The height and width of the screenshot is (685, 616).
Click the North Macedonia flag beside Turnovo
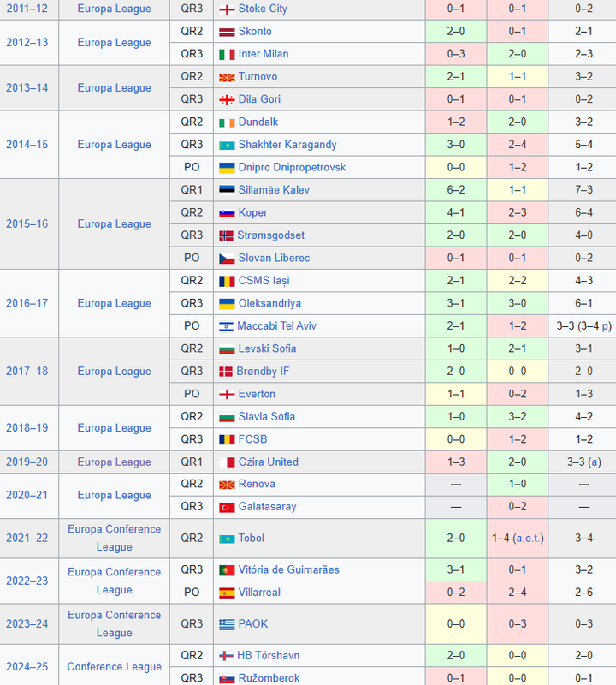227,77
